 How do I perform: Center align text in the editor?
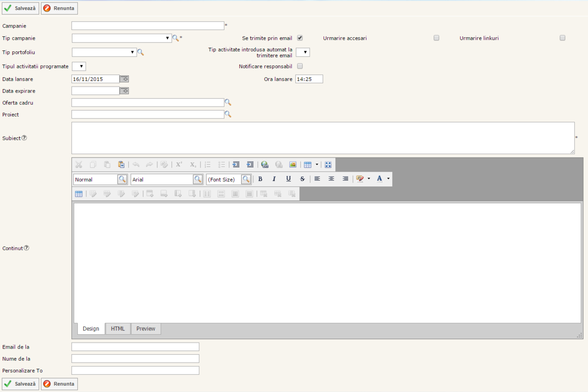(x=331, y=179)
